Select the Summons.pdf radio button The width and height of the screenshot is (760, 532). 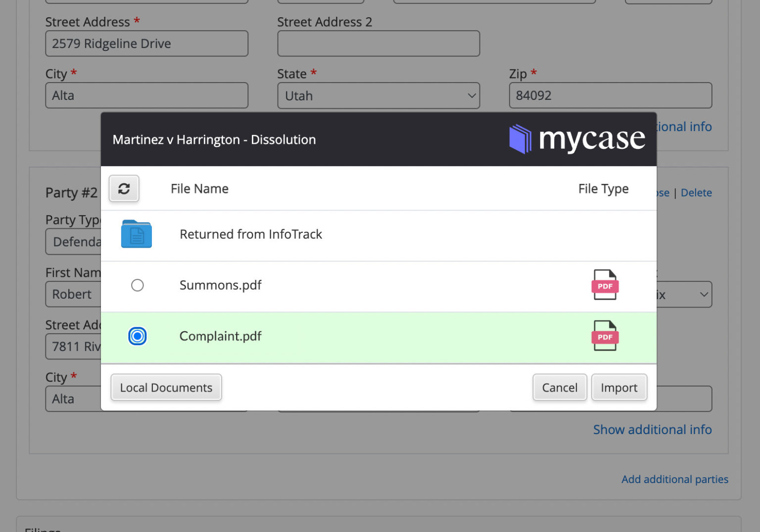[x=138, y=285]
